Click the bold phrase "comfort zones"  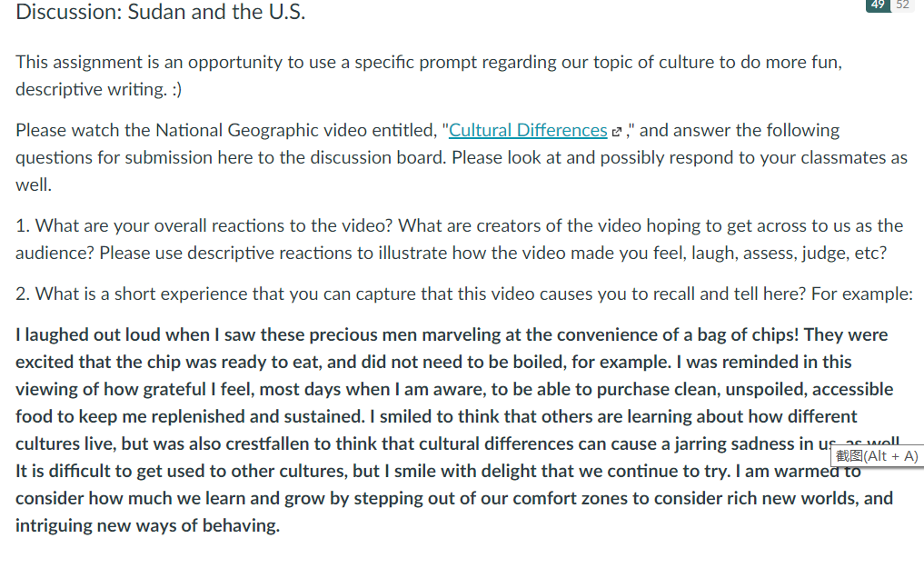[570, 498]
